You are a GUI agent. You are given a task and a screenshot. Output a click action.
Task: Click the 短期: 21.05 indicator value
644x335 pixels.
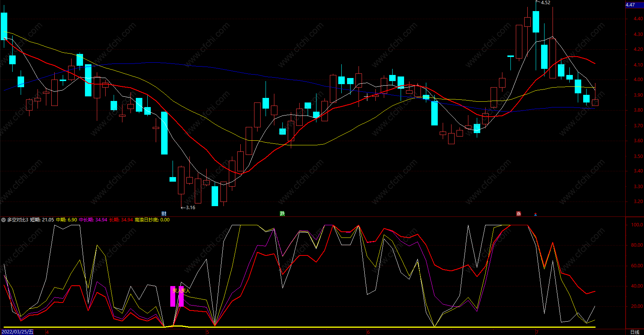pyautogui.click(x=42, y=220)
